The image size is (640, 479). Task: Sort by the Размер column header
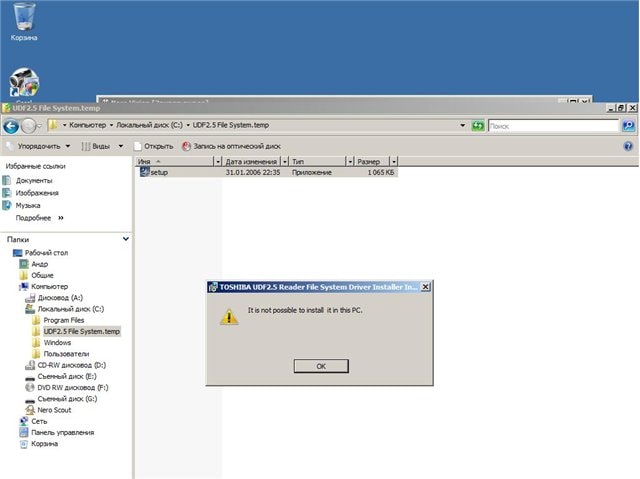372,162
